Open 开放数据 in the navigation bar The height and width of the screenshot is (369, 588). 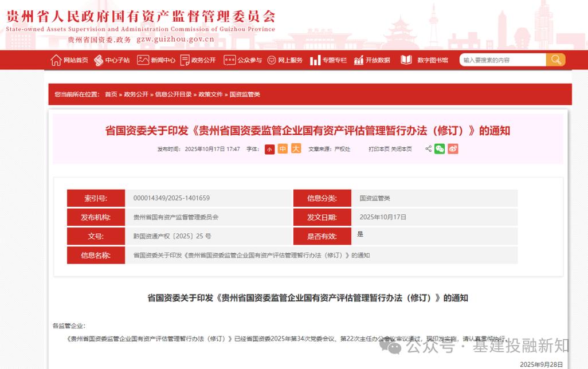coord(372,60)
